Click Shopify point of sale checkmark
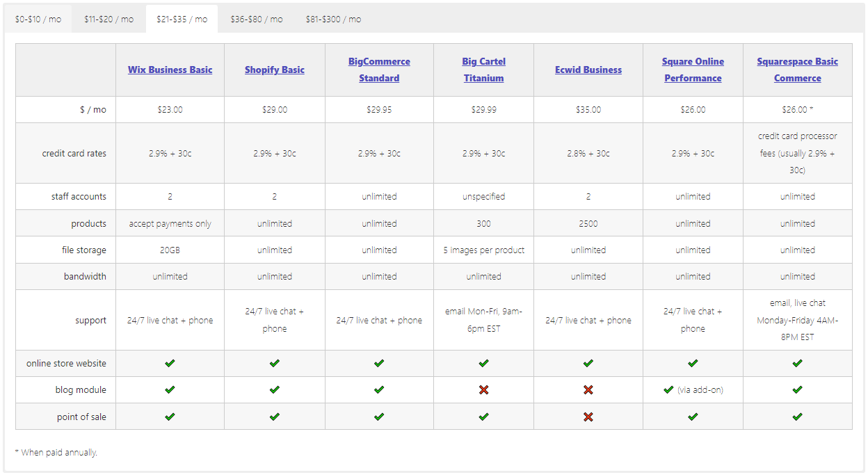Viewport: 868px width, 475px height. tap(275, 417)
